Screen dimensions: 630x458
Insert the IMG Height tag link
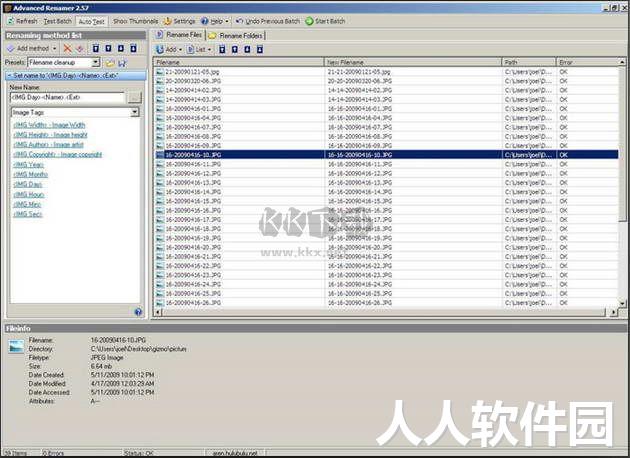pos(50,135)
